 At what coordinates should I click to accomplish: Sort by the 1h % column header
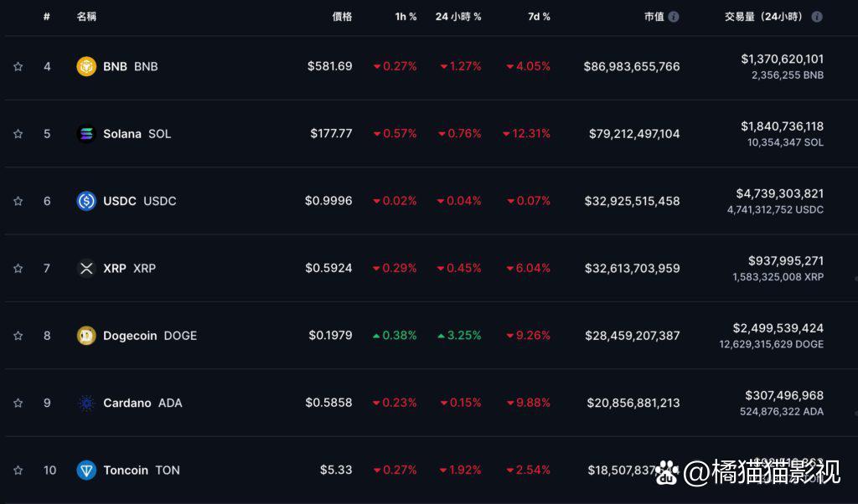(406, 17)
